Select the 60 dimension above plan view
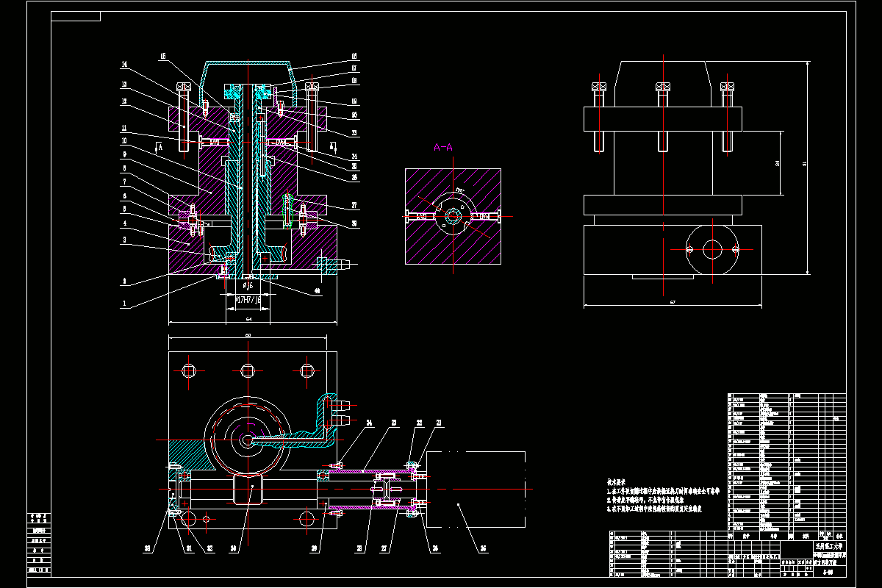 tap(247, 334)
